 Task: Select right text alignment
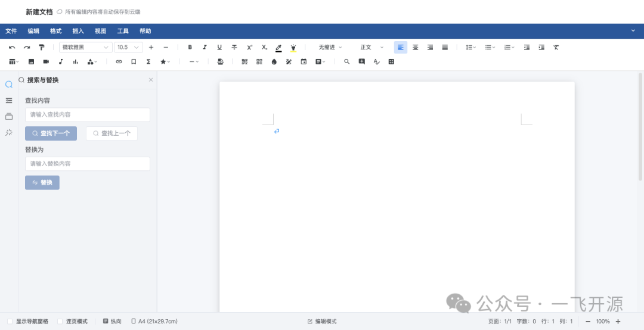coord(430,48)
